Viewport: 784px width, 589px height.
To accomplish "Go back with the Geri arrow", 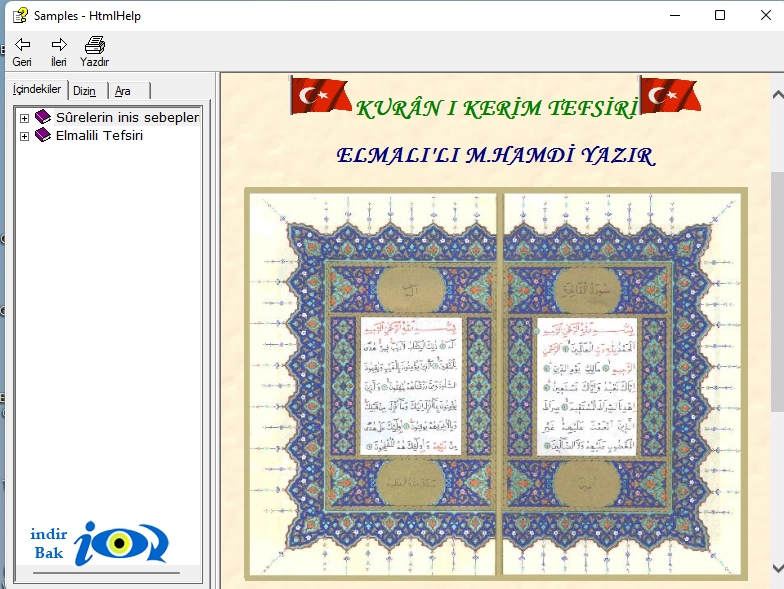I will click(x=22, y=52).
